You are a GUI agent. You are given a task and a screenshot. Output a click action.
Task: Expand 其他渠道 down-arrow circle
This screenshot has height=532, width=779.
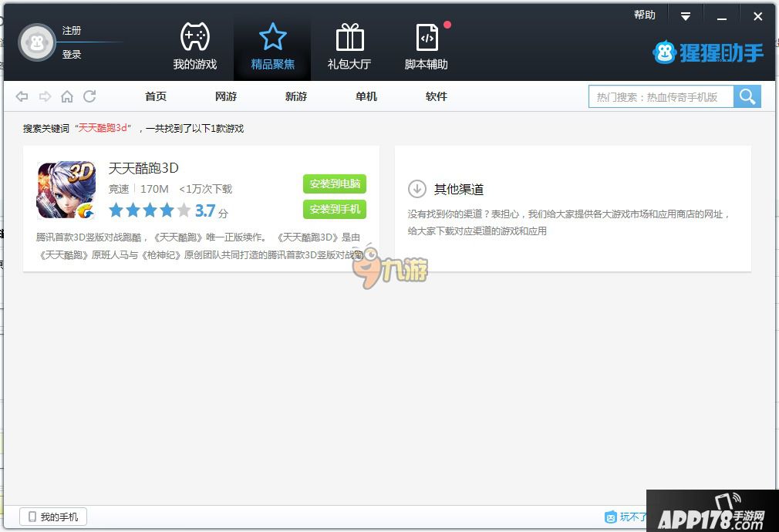click(x=416, y=189)
